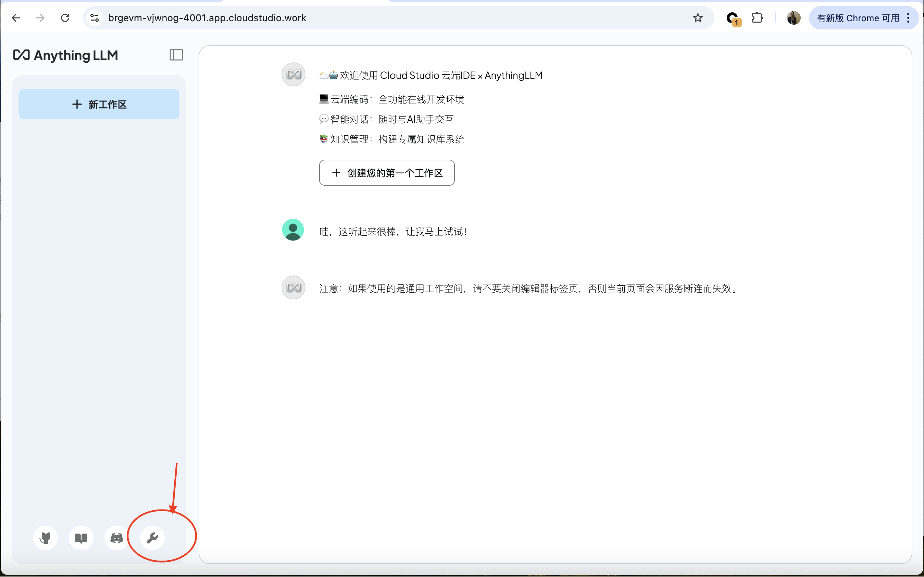Viewport: 924px width, 577px height.
Task: Click the AnythingLLM avatar beside welcome message
Action: (293, 74)
